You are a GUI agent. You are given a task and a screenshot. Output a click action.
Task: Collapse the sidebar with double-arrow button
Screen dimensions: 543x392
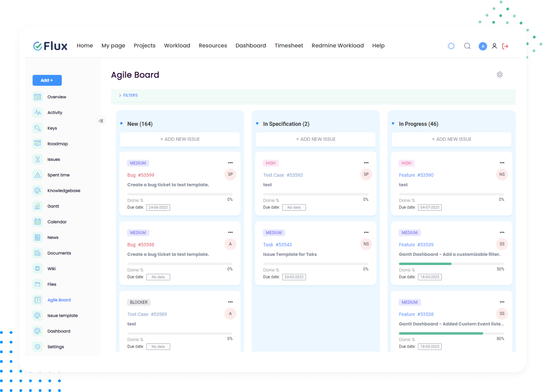click(101, 121)
